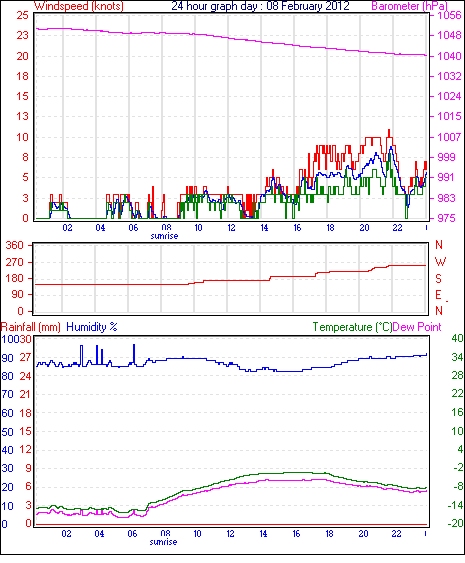
Task: Click the Temperature (°C) legend label
Action: (352, 327)
